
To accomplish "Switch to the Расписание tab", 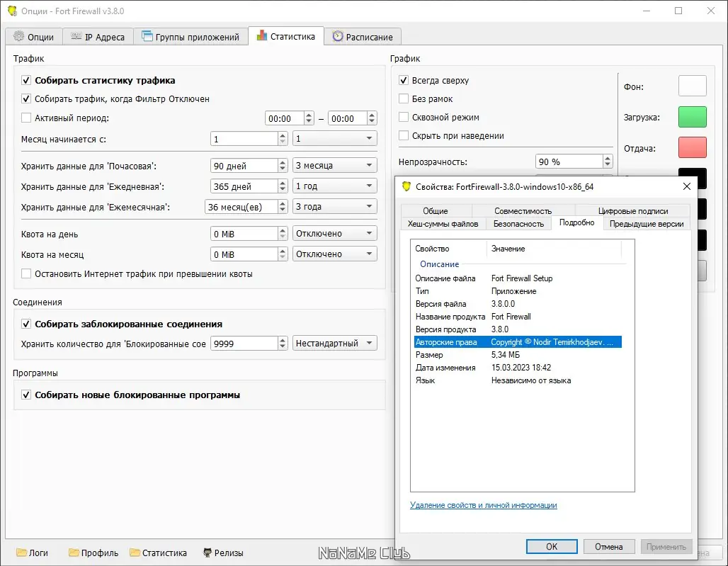I will coord(363,37).
